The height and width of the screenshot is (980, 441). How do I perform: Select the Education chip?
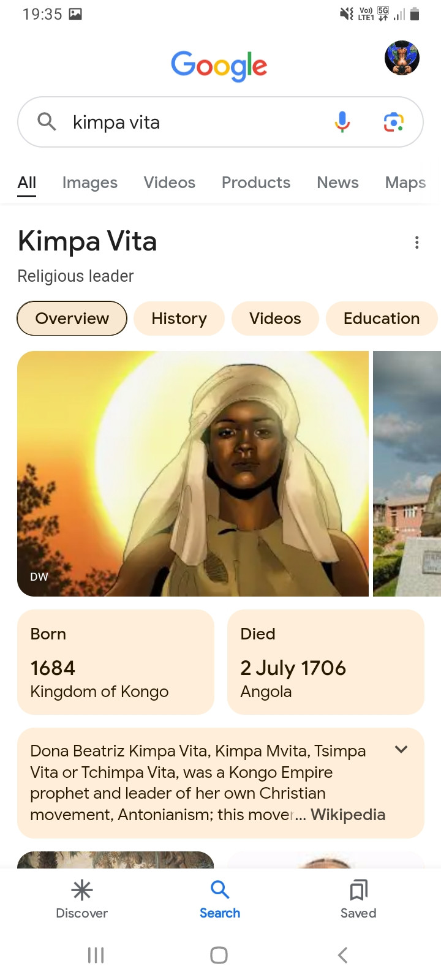click(x=381, y=318)
